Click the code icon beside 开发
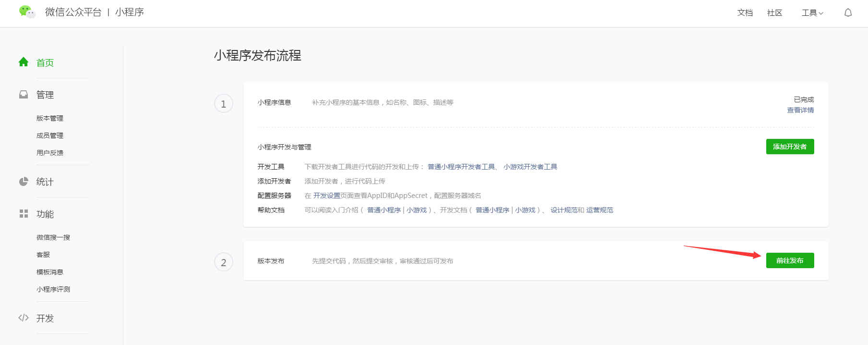 pyautogui.click(x=24, y=318)
